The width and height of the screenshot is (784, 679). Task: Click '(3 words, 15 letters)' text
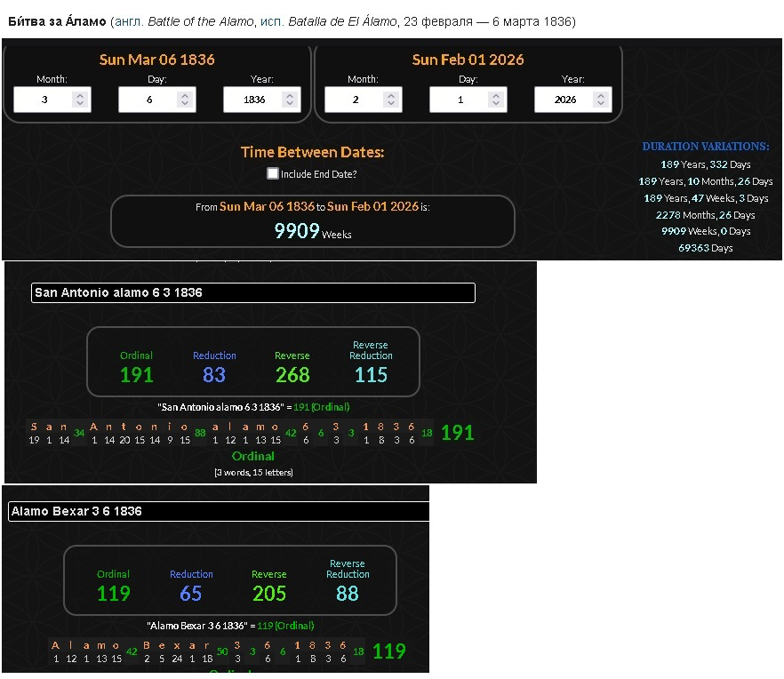coord(253,473)
